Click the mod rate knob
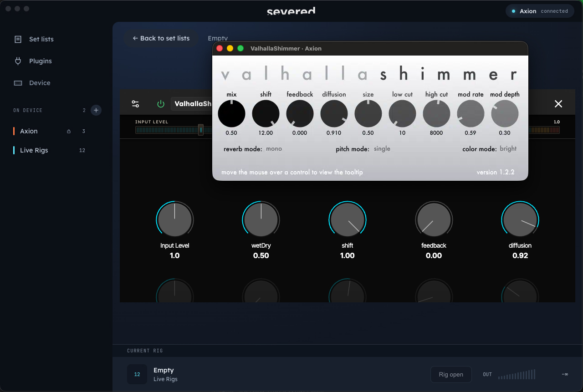 470,114
